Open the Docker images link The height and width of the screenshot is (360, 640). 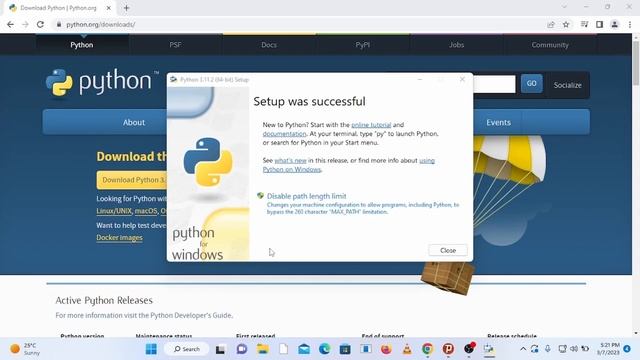[120, 238]
